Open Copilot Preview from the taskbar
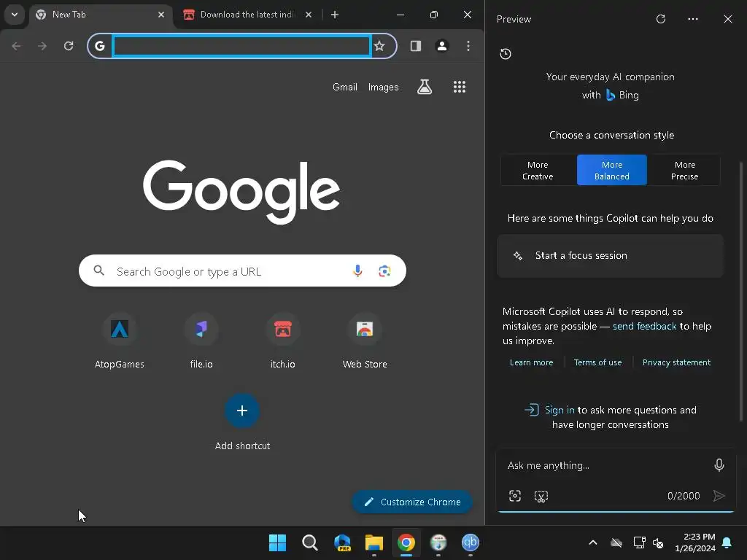The image size is (747, 560). point(342,542)
